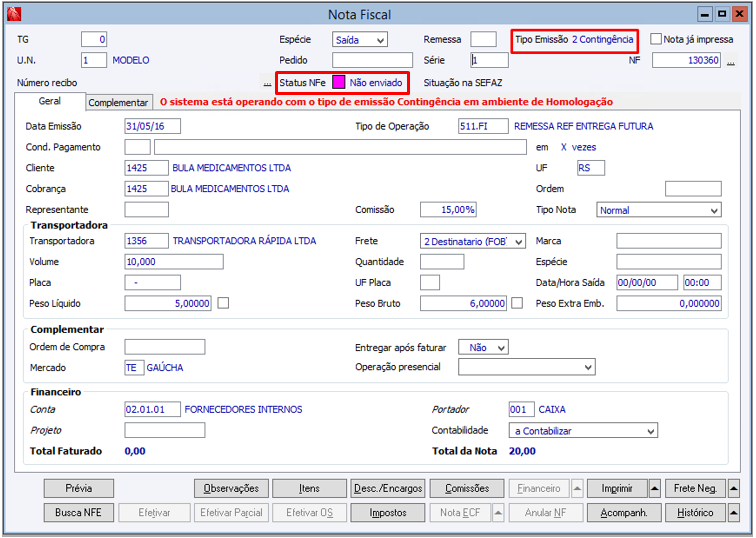Image resolution: width=756 pixels, height=538 pixels.
Task: Click the Série input field
Action: click(489, 60)
